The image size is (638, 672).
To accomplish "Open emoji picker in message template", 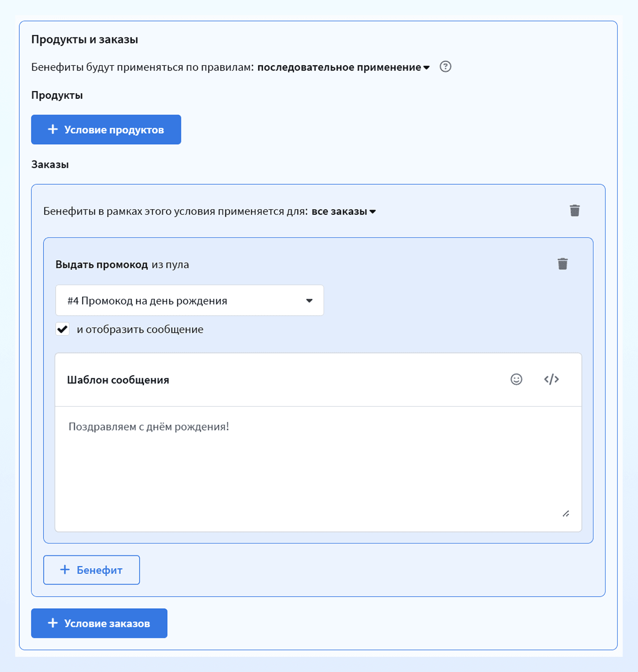I will pos(516,379).
